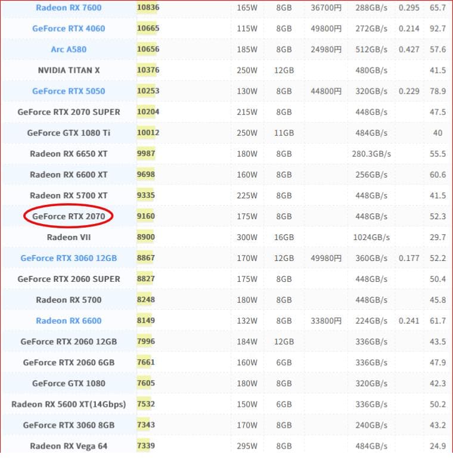
Task: Click the price 49980円
Action: point(326,258)
